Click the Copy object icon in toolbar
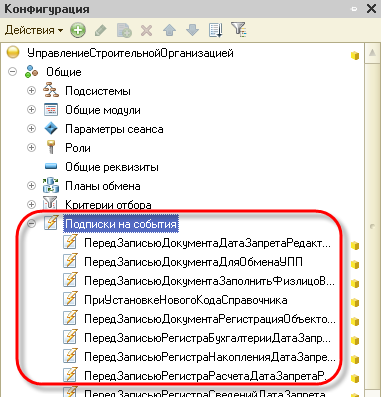 [x=124, y=30]
